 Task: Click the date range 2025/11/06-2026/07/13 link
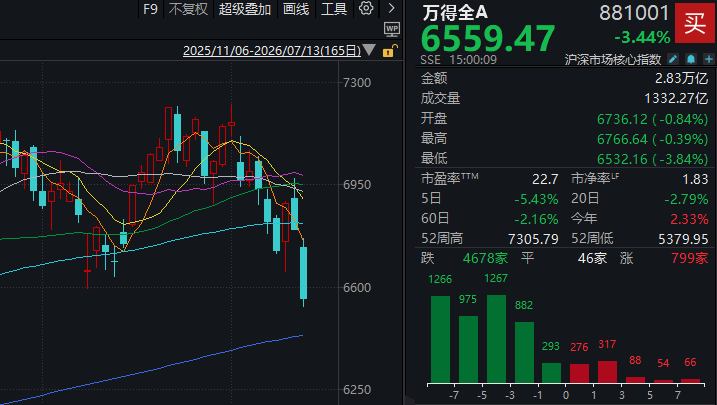click(x=272, y=50)
